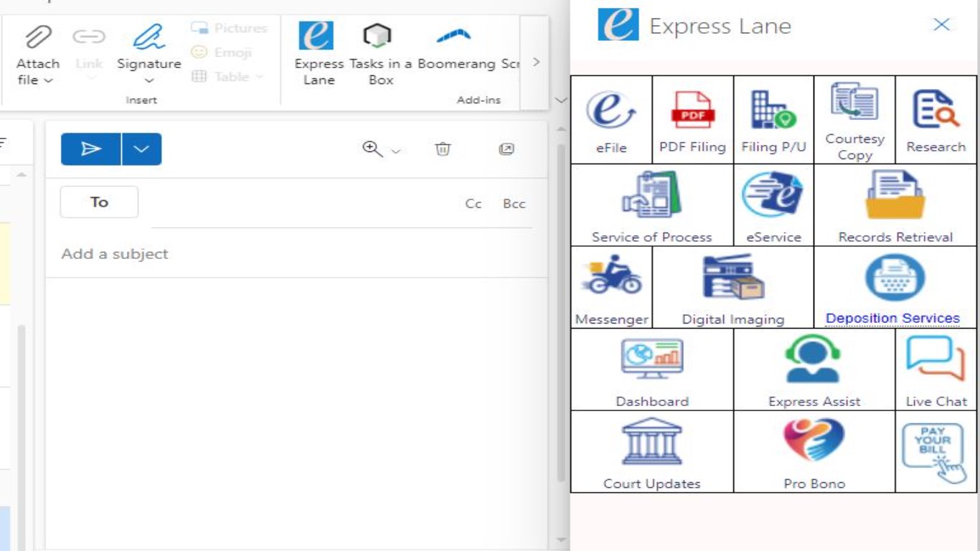Click the Express Lane logo in panel header
Screen dimensions: 980x551
618,25
